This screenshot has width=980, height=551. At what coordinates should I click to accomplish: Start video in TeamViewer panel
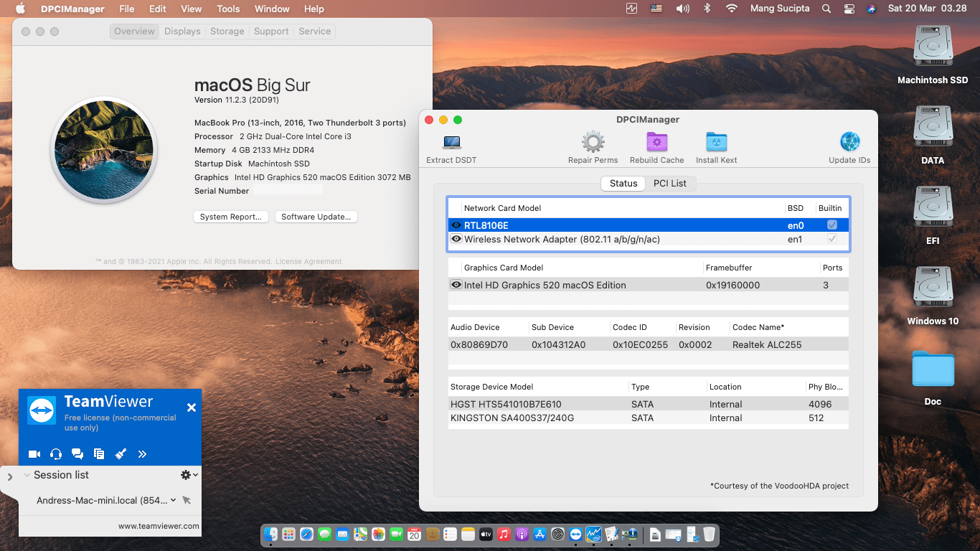34,454
